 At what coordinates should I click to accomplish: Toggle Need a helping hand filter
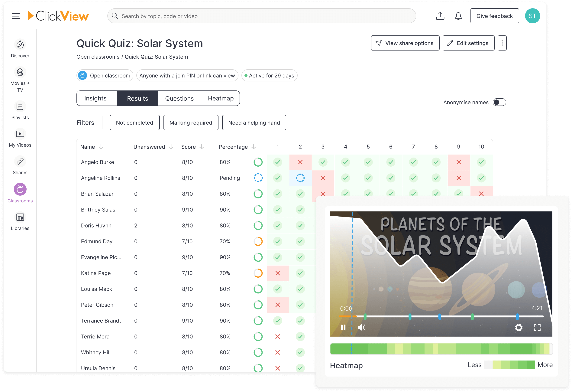click(254, 123)
